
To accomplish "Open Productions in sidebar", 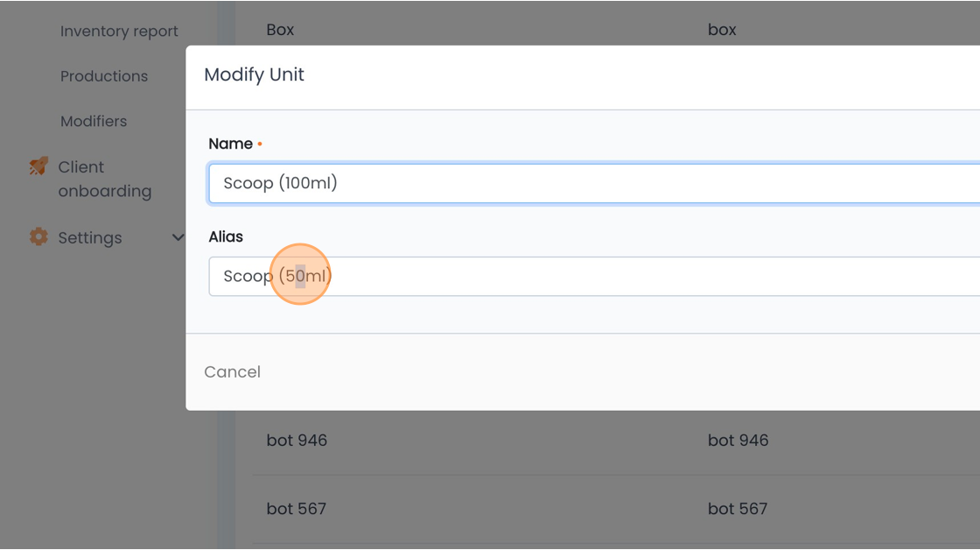I will 104,75.
